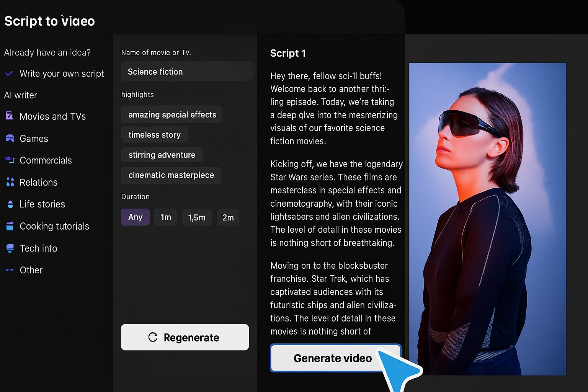
Task: Click the Life stories icon
Action: point(10,204)
